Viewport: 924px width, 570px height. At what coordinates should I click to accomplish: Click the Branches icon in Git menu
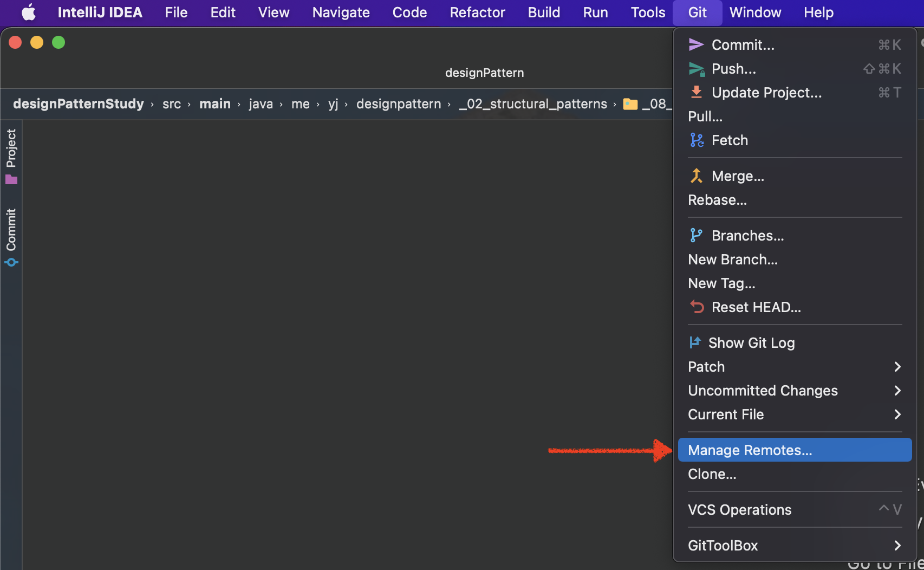[696, 235]
